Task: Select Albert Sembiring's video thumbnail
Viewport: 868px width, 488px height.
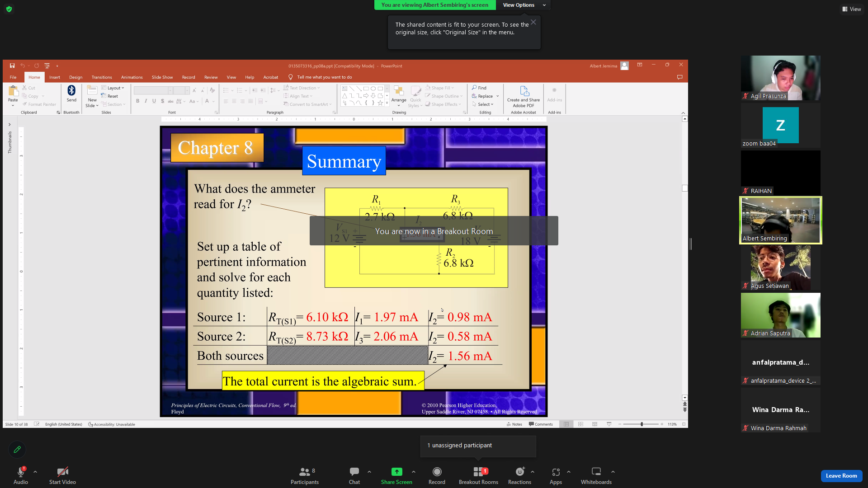Action: 781,221
